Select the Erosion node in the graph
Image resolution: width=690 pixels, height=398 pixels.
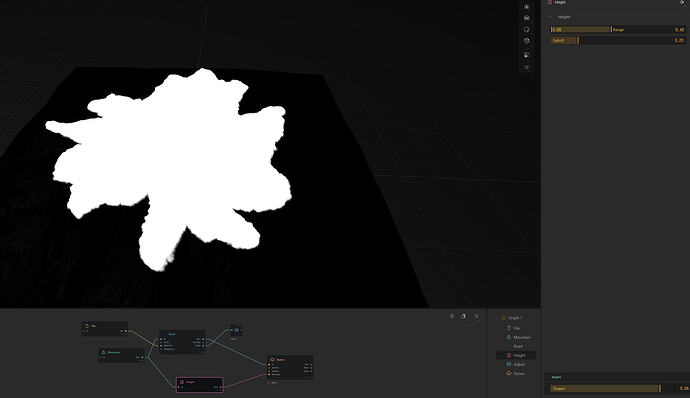[290, 367]
